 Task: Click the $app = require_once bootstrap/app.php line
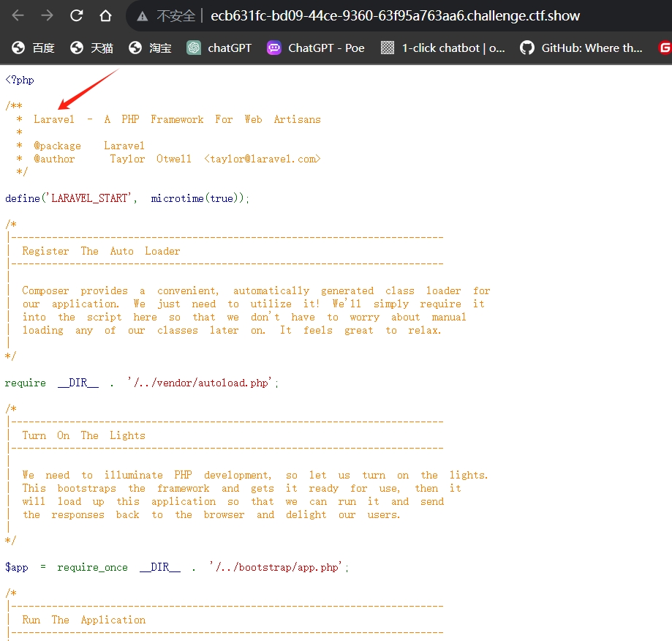(177, 567)
